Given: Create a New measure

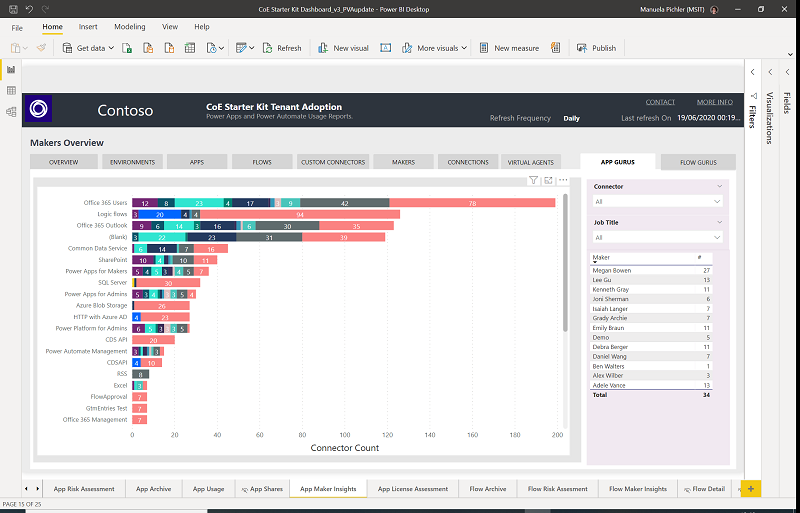Looking at the screenshot, I should 509,48.
